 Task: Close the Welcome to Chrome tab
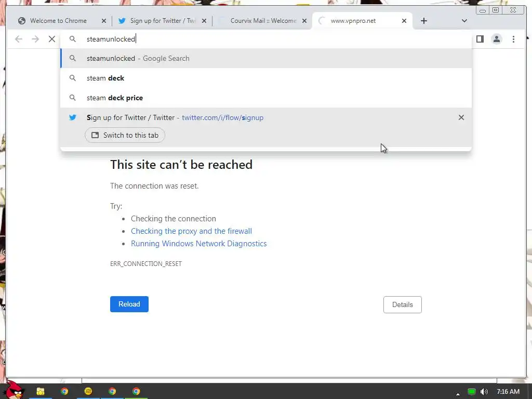click(104, 21)
